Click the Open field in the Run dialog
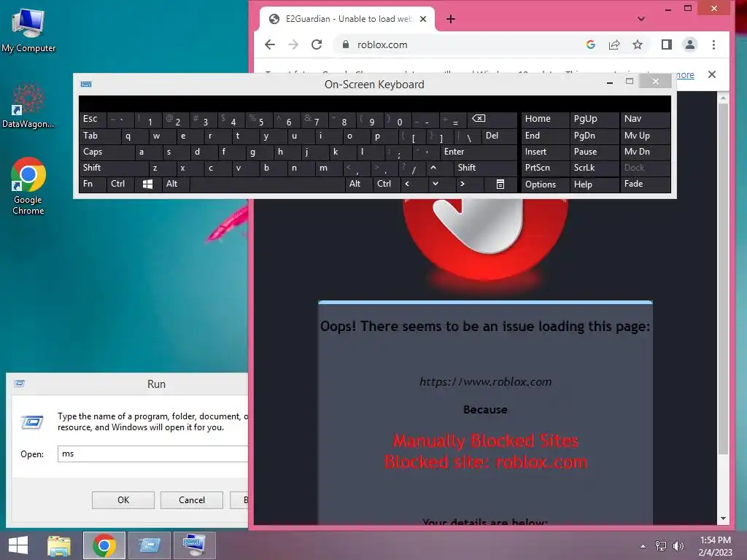The image size is (747, 560). pos(152,454)
